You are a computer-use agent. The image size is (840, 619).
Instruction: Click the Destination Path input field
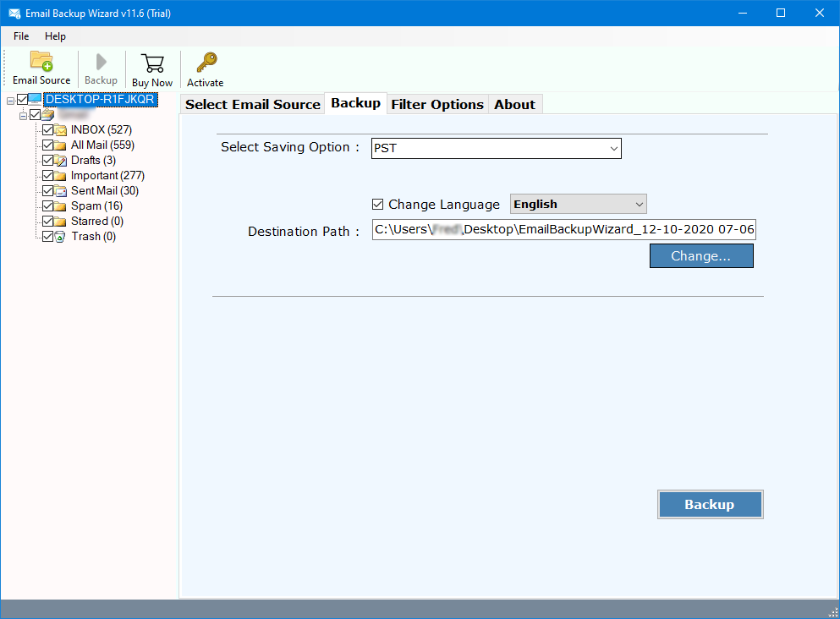(564, 229)
